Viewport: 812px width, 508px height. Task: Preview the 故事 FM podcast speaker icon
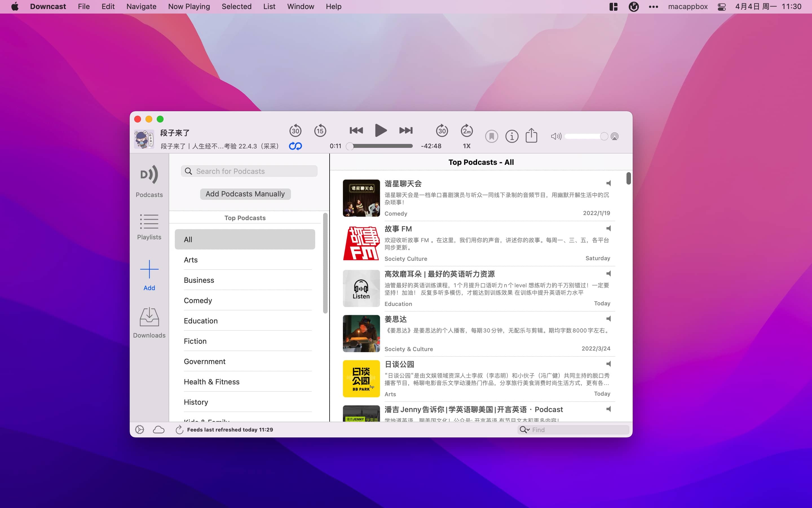coord(608,228)
